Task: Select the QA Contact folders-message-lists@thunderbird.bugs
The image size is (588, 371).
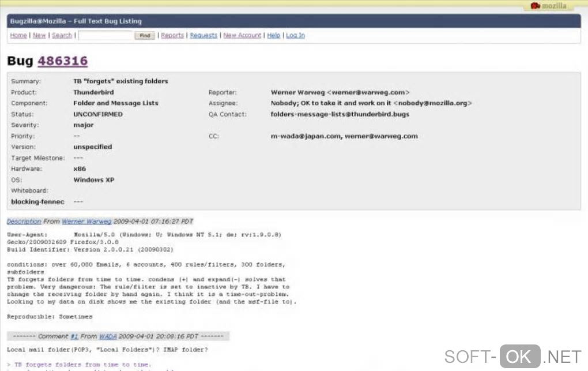Action: click(x=340, y=114)
